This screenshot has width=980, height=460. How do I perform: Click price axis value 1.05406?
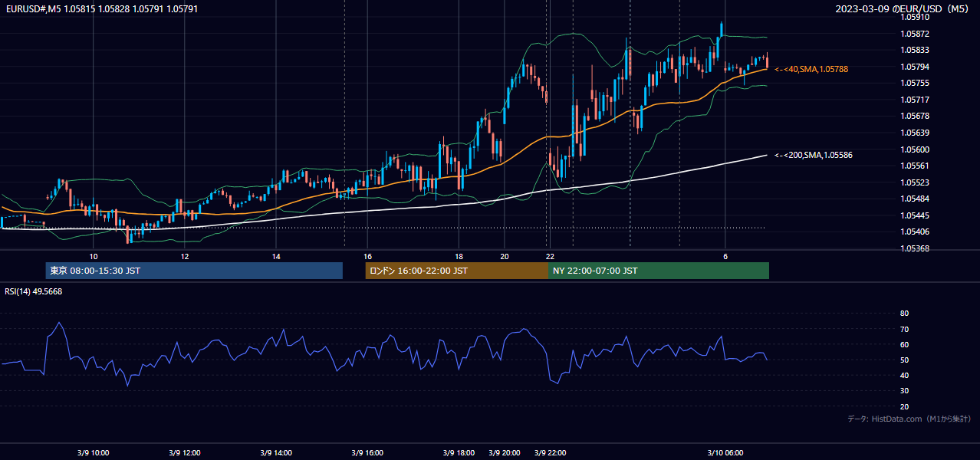914,232
